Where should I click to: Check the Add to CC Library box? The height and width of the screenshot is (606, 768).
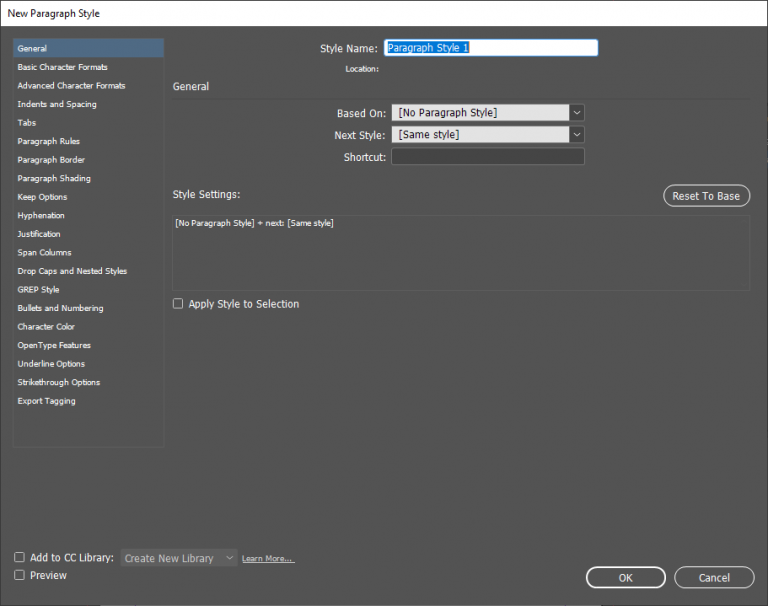[20, 557]
